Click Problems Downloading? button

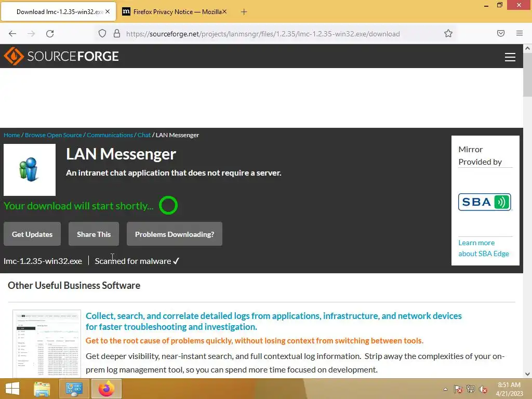click(x=175, y=234)
